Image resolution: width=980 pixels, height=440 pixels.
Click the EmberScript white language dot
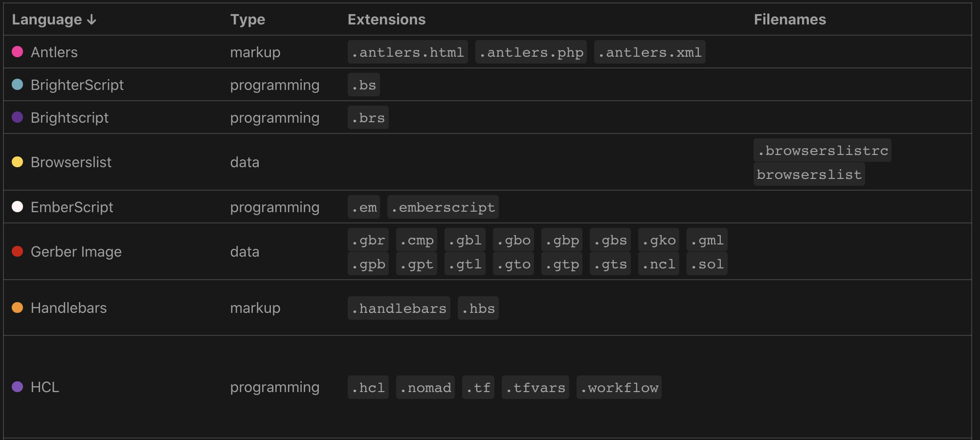pos(18,207)
